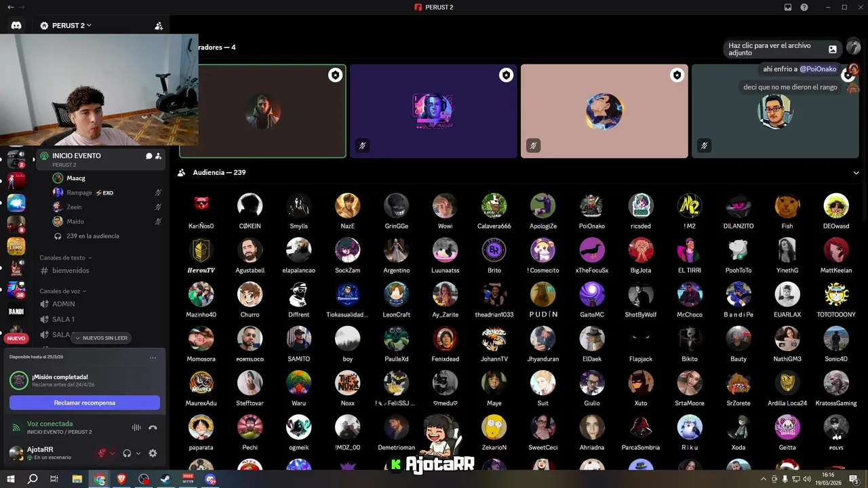
Task: Open Brave browser from the taskbar
Action: [x=122, y=479]
